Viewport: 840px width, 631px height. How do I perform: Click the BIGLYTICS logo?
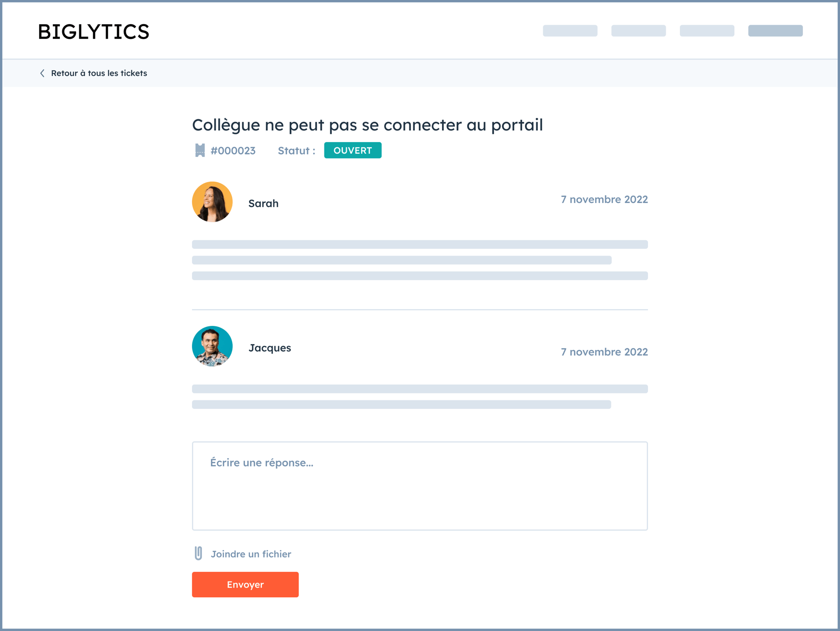(94, 31)
